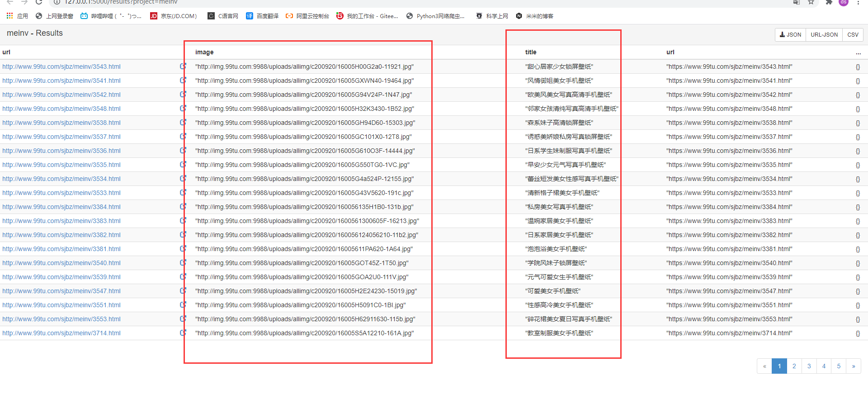Screen dimensions: 868x409
Task: Export results as CSV
Action: coord(853,35)
